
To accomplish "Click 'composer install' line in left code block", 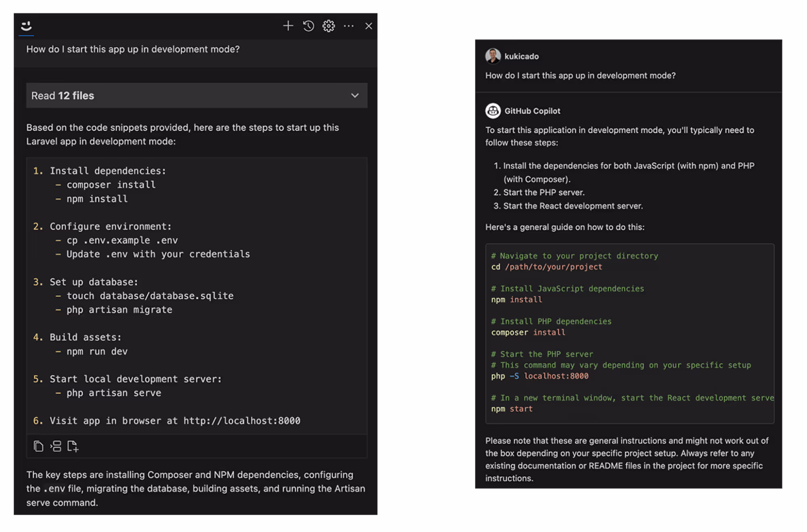I will (x=111, y=185).
